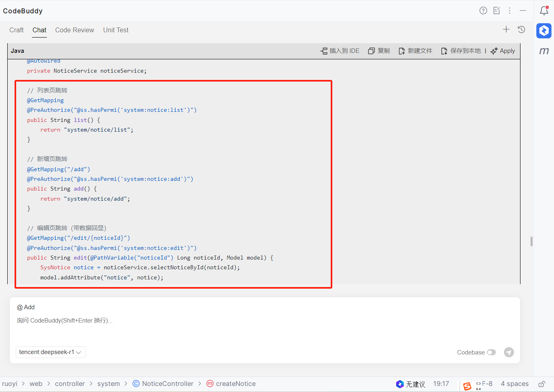Select controller in the breadcrumb
Viewport: 554px width, 392px height.
[x=70, y=384]
